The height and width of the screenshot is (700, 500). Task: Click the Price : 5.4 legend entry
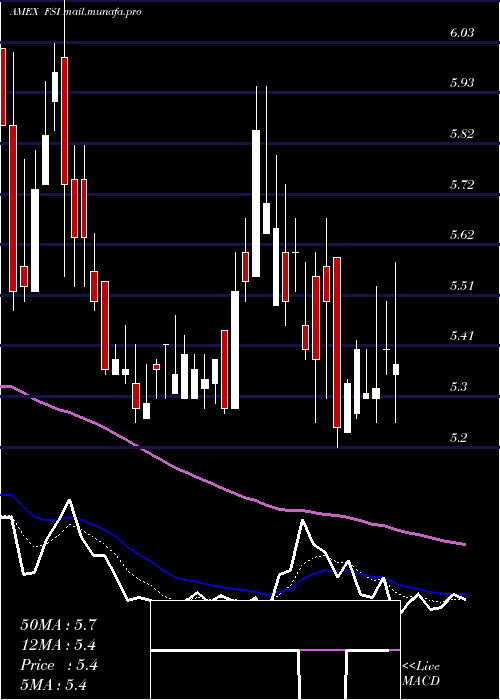(58, 665)
